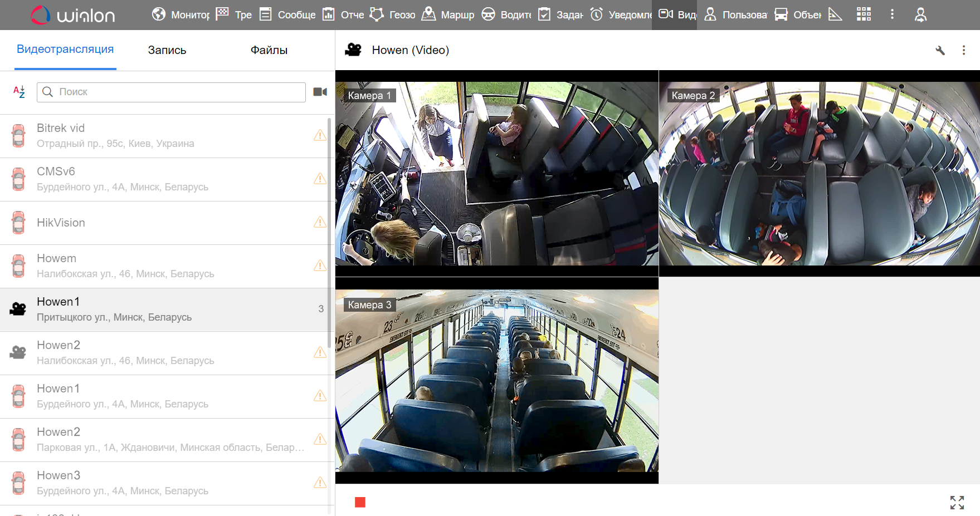Click the warning icon for HikVision
Screen dimensions: 980x516
point(320,223)
